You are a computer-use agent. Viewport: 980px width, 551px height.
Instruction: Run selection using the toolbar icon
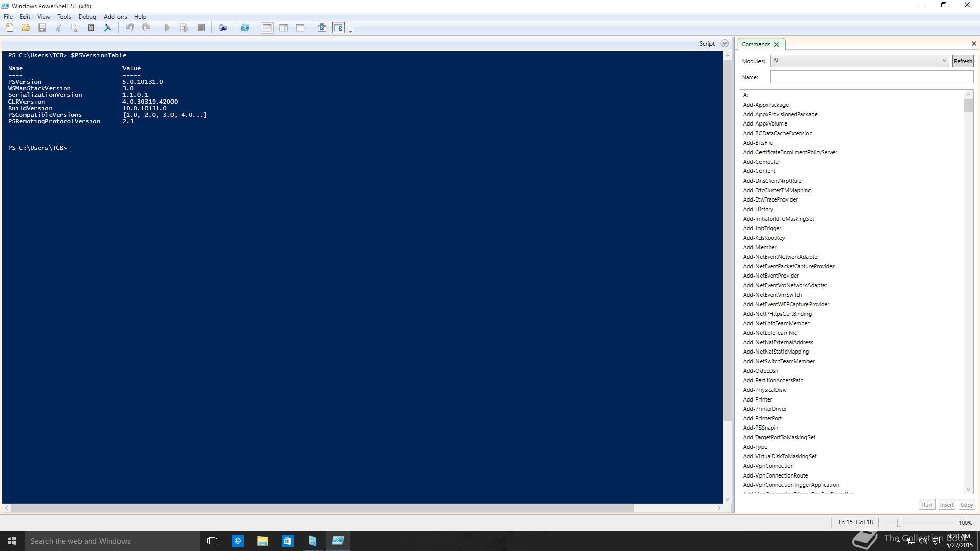pos(184,28)
